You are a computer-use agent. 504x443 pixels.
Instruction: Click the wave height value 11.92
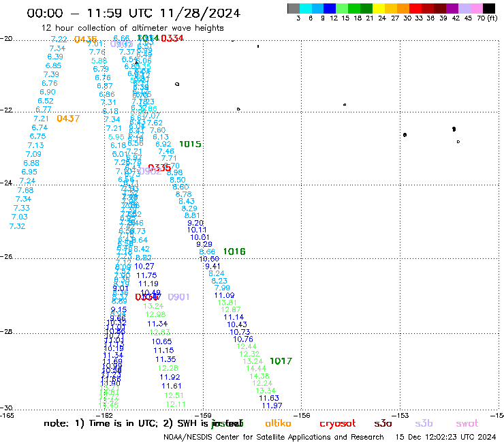pos(170,377)
